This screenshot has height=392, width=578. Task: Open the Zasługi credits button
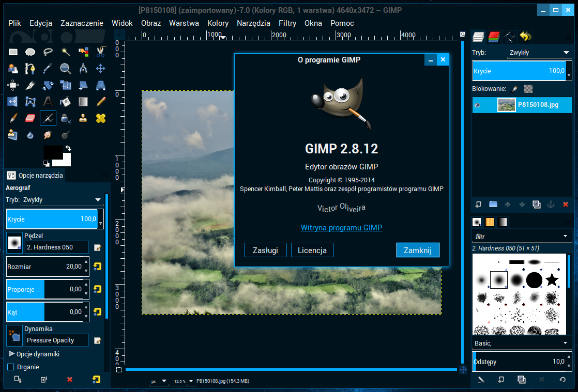pyautogui.click(x=265, y=250)
